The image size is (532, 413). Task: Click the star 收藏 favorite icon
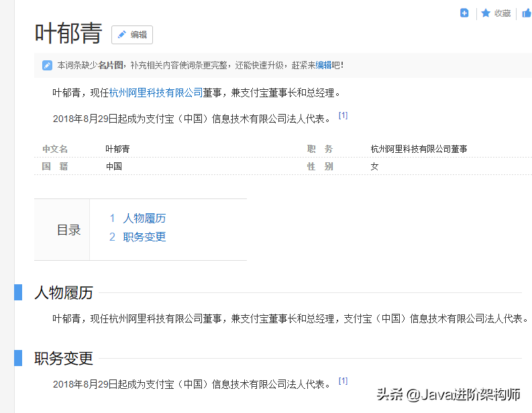486,13
